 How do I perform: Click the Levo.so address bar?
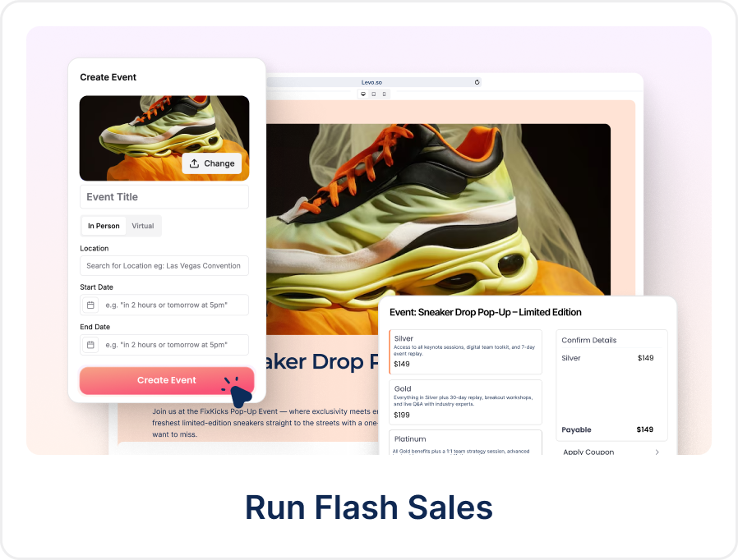point(372,82)
